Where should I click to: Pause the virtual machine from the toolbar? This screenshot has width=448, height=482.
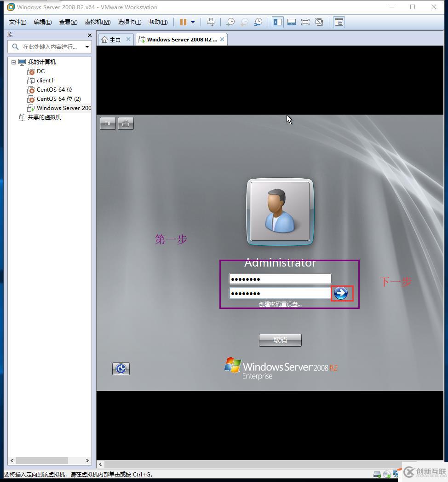tap(184, 22)
